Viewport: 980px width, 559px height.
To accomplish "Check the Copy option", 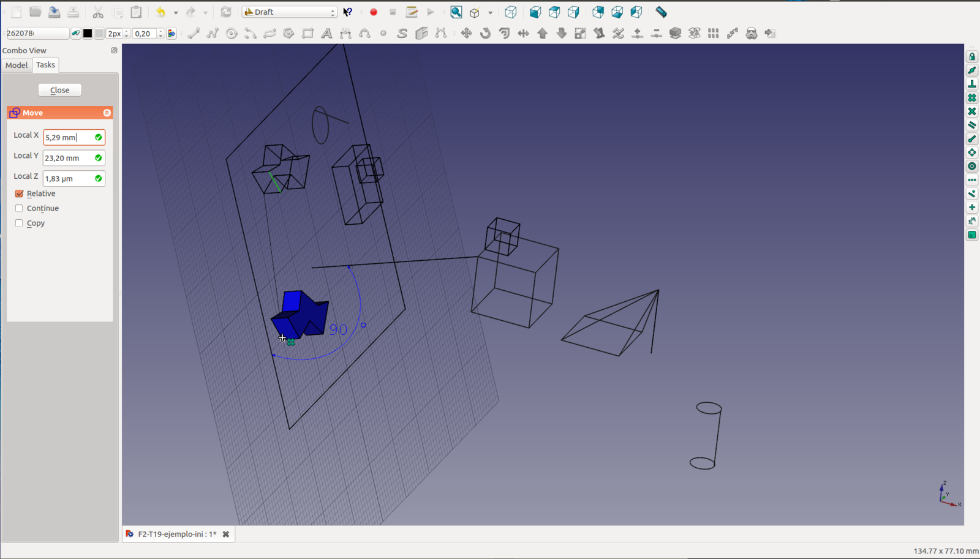I will [20, 223].
